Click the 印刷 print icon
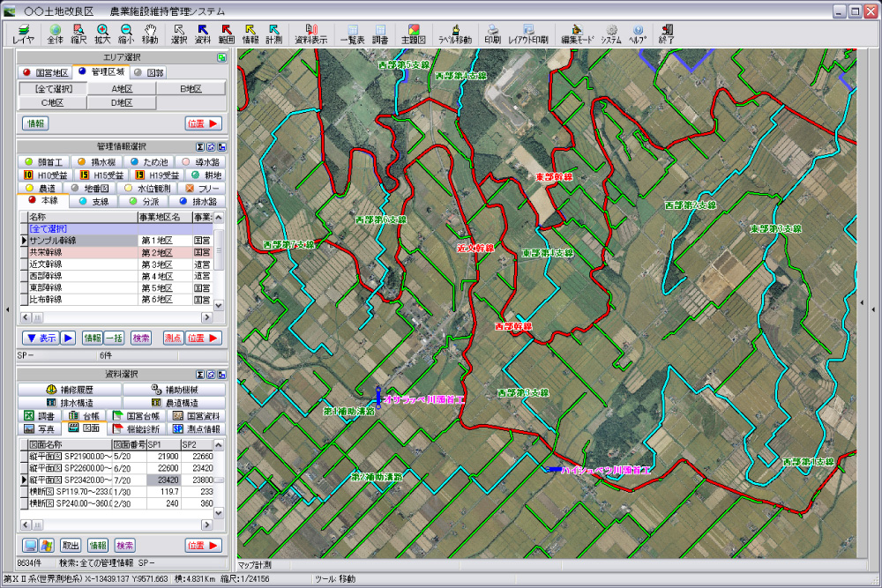This screenshot has height=588, width=882. point(493,34)
